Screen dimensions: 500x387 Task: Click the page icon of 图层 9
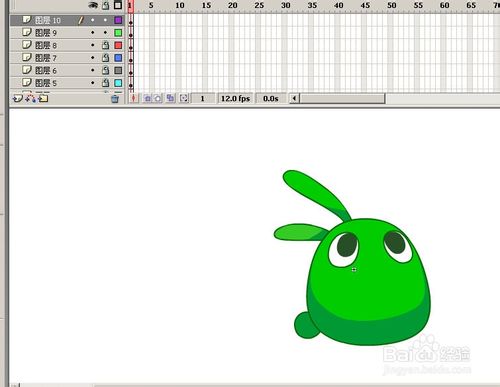point(27,32)
